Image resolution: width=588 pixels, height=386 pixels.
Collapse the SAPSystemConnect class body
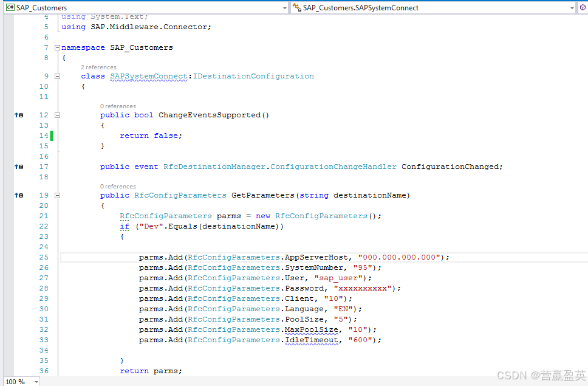click(56, 76)
